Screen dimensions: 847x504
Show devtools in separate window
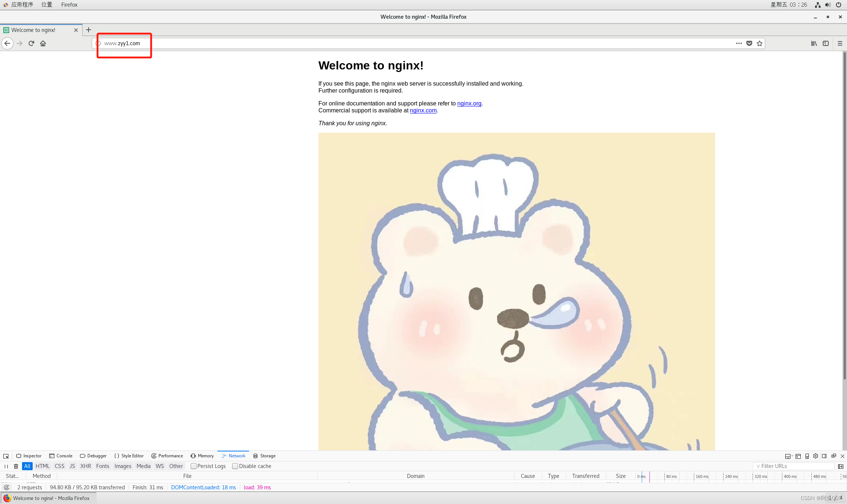834,456
